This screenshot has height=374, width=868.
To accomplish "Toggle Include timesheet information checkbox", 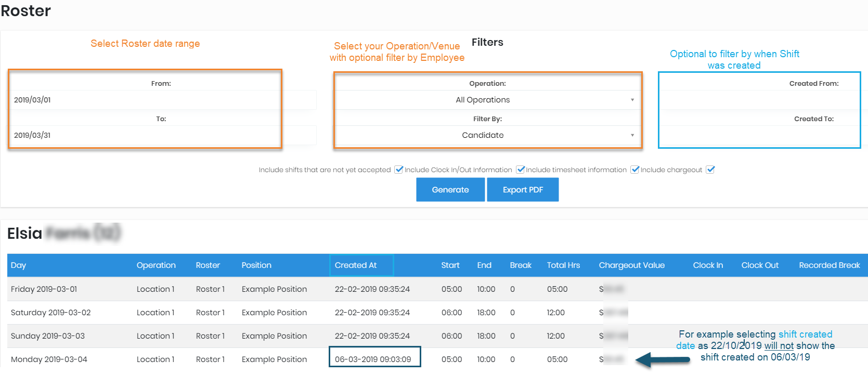I will (634, 170).
